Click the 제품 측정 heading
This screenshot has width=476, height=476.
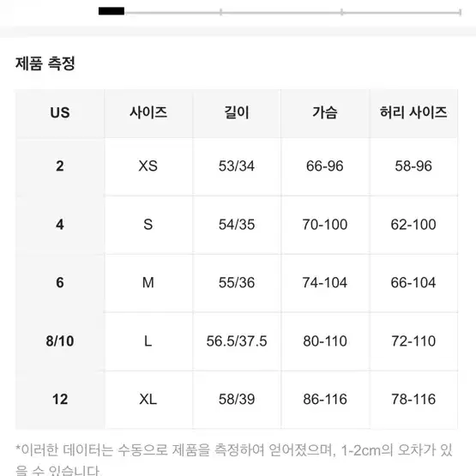[x=45, y=63]
